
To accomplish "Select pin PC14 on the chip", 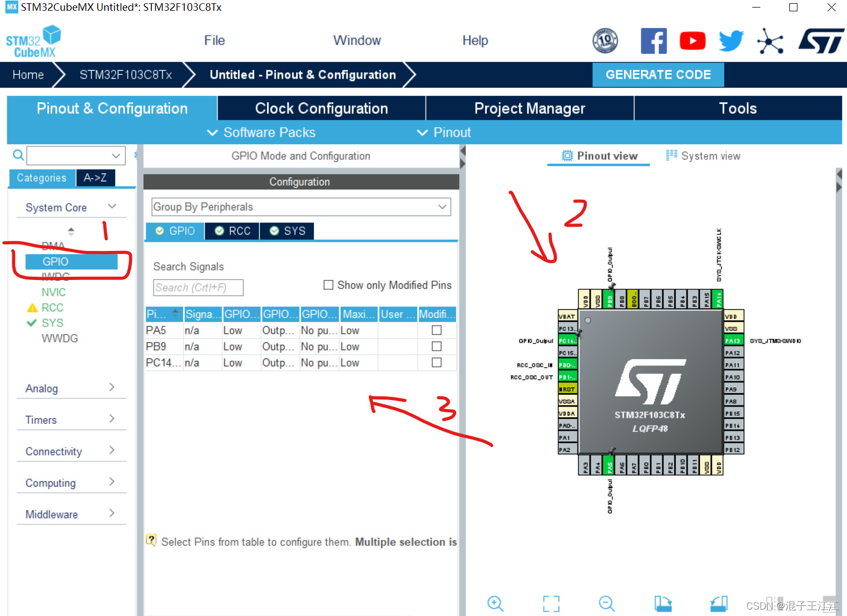I will click(x=568, y=341).
